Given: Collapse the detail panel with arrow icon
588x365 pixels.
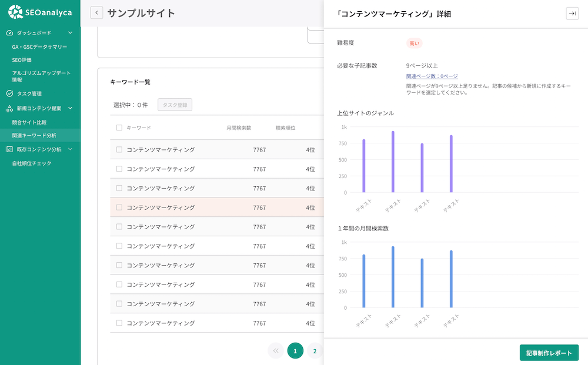Looking at the screenshot, I should tap(572, 14).
